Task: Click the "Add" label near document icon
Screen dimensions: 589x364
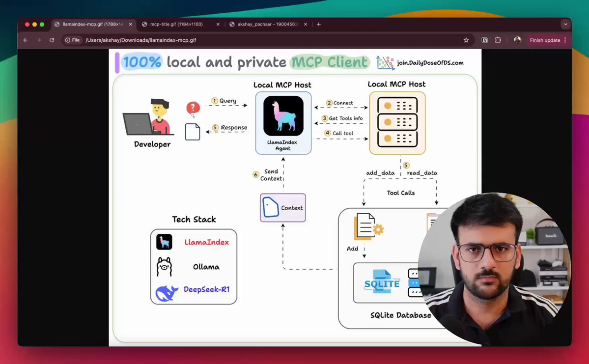Action: [x=352, y=248]
